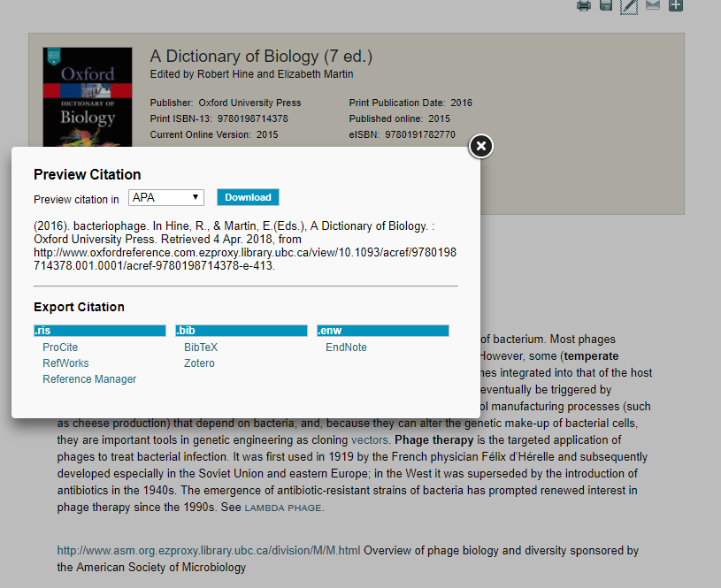The height and width of the screenshot is (588, 721).
Task: Export citation to EndNote
Action: tap(346, 347)
